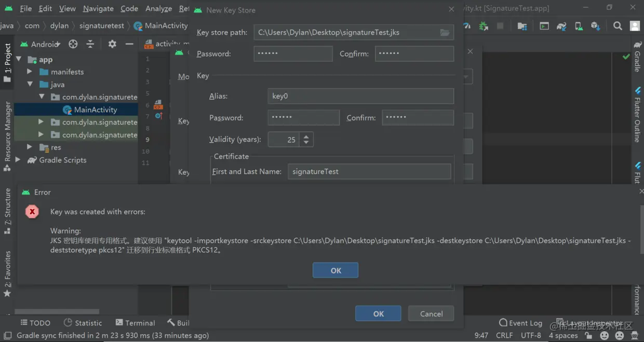Click Cancel in New Key Store dialog

click(431, 313)
